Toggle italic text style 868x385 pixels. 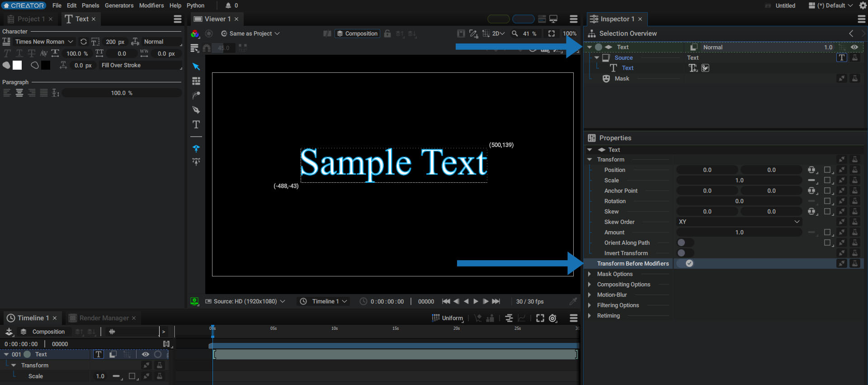pos(7,53)
